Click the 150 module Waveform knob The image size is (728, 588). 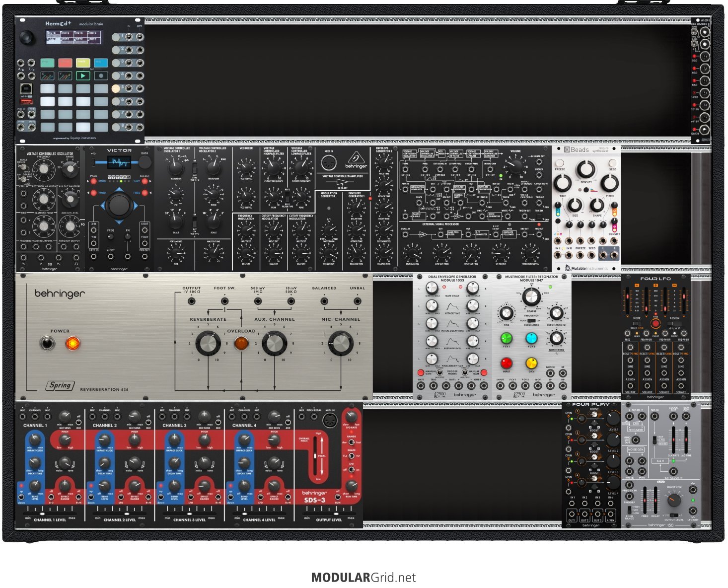pyautogui.click(x=673, y=500)
